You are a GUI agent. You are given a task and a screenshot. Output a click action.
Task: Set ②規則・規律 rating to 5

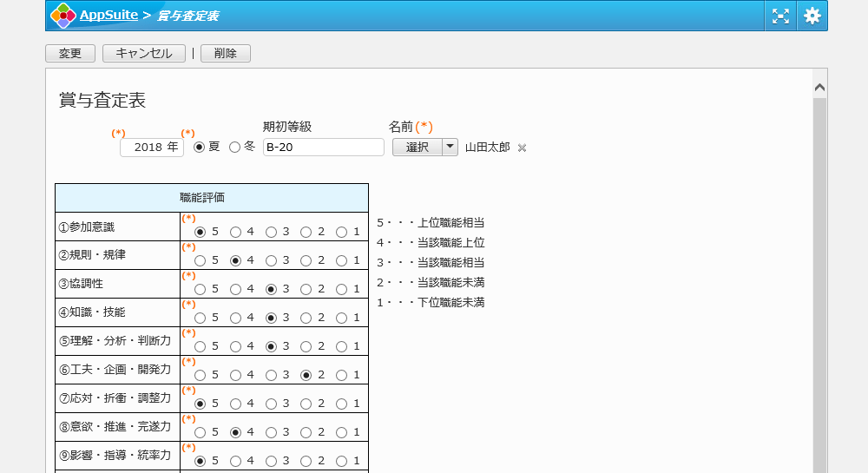pyautogui.click(x=201, y=260)
